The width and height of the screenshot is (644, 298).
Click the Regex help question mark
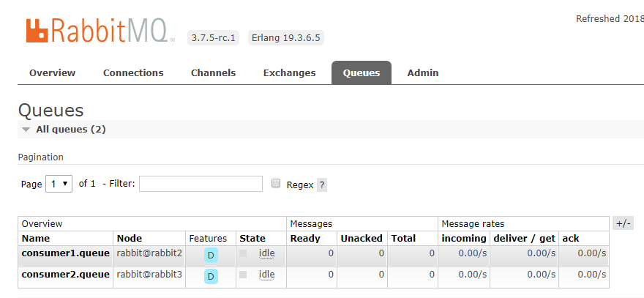tap(322, 185)
